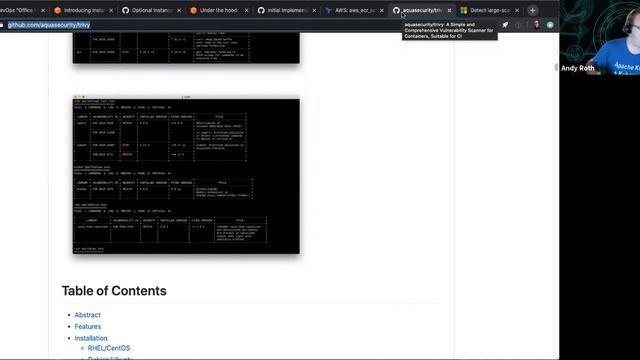
Task: Close the 'Optional instan' tab
Action: pos(179,10)
